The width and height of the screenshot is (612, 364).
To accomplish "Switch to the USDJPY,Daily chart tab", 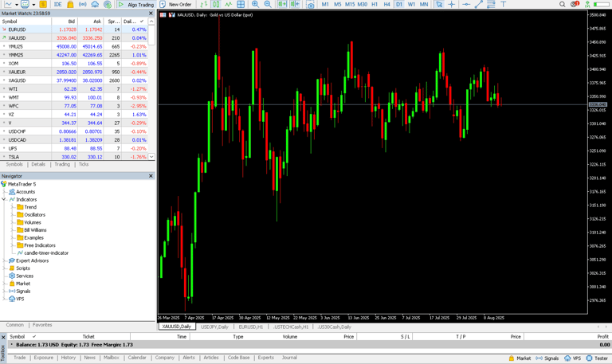I will (214, 327).
